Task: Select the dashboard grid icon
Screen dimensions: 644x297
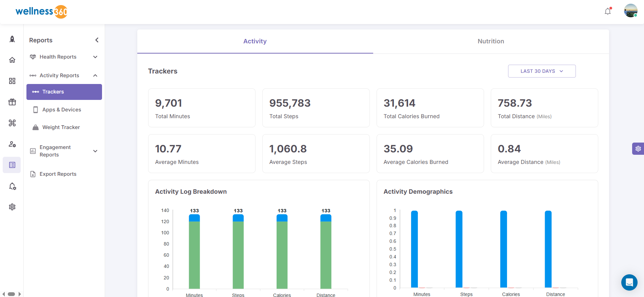Action: (12, 81)
